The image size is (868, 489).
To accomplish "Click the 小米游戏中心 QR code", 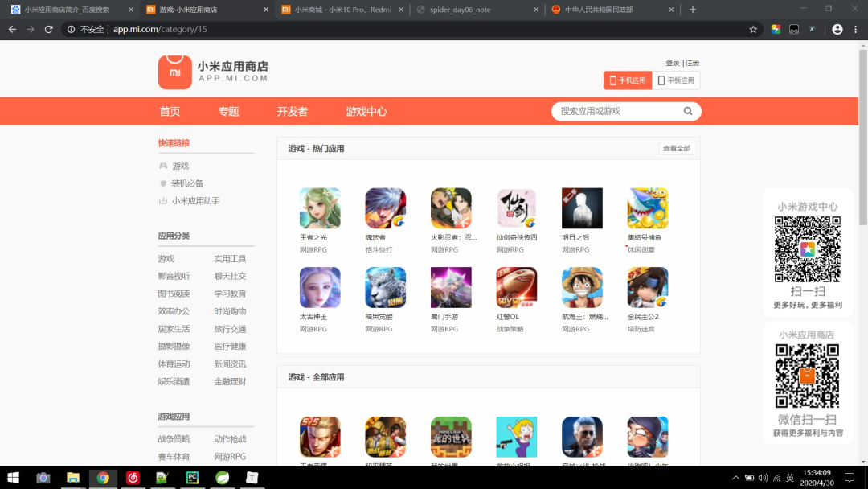I will tap(807, 249).
